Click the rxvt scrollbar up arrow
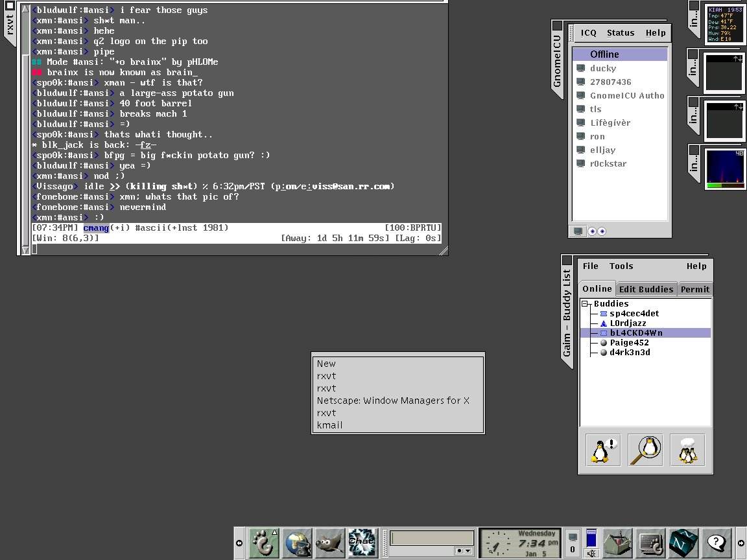The height and width of the screenshot is (560, 747). [x=25, y=9]
